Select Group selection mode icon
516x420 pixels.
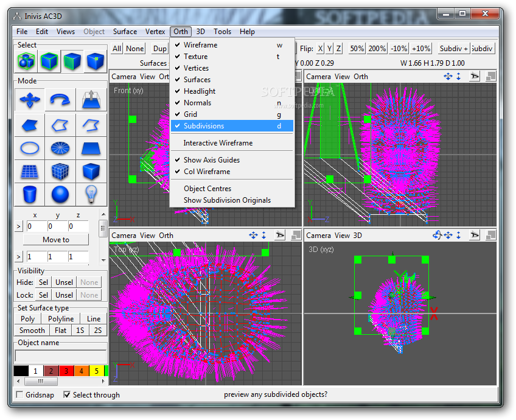26,61
